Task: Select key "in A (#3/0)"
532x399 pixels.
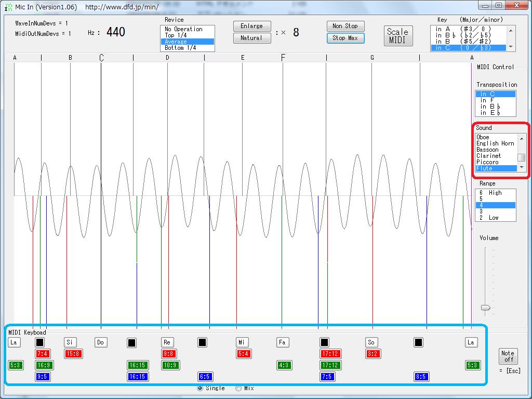Action: (x=468, y=29)
